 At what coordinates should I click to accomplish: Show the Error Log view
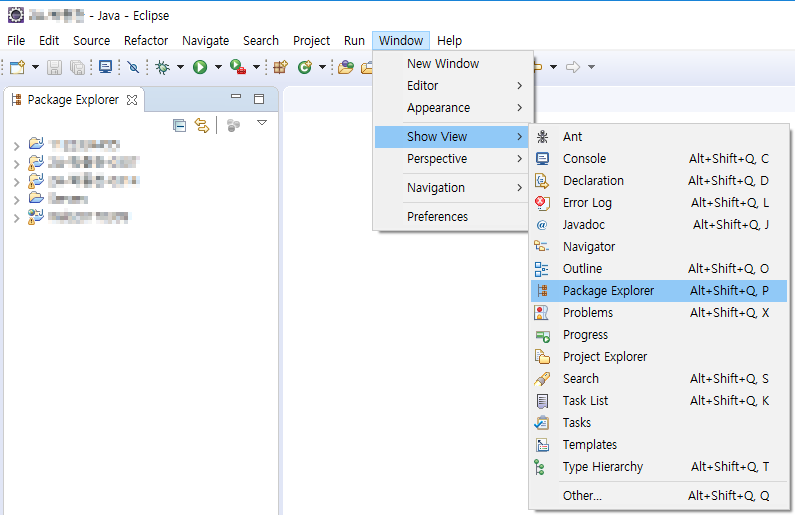point(659,203)
